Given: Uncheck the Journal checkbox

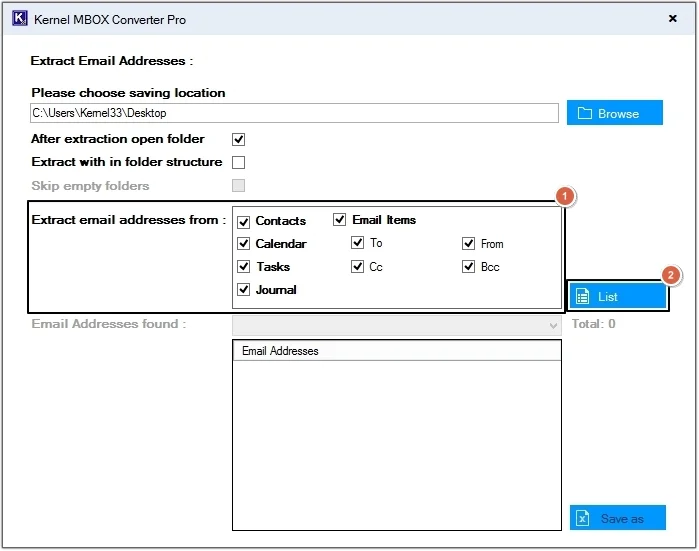Looking at the screenshot, I should (243, 290).
